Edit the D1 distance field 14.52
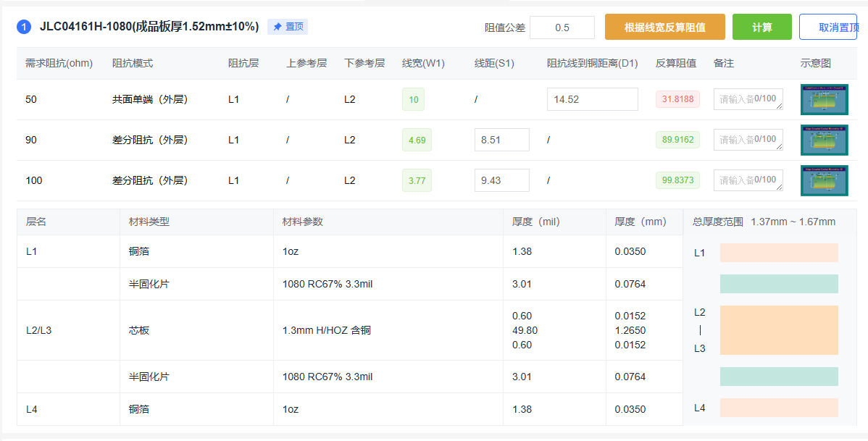Screen dimensions: 868x441 coord(592,99)
